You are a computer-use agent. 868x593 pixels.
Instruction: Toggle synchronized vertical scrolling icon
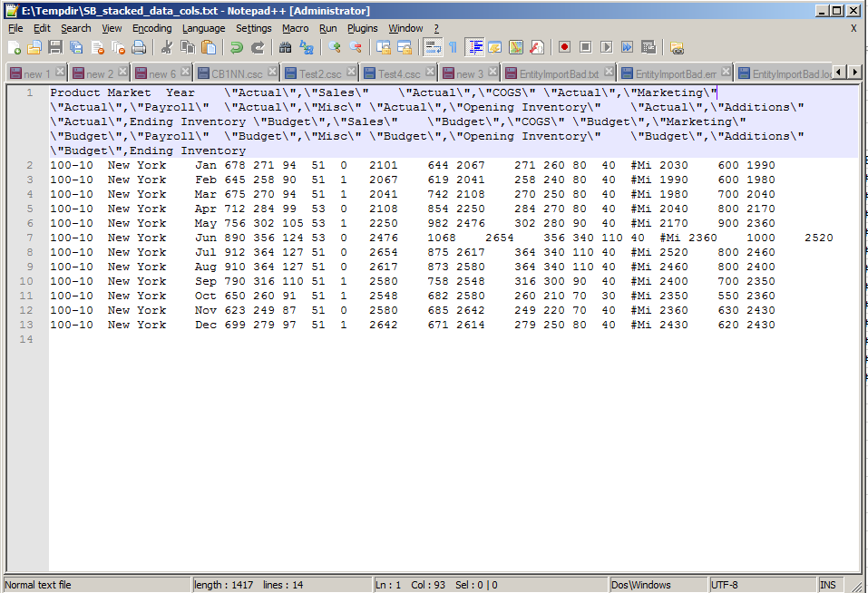click(x=383, y=48)
